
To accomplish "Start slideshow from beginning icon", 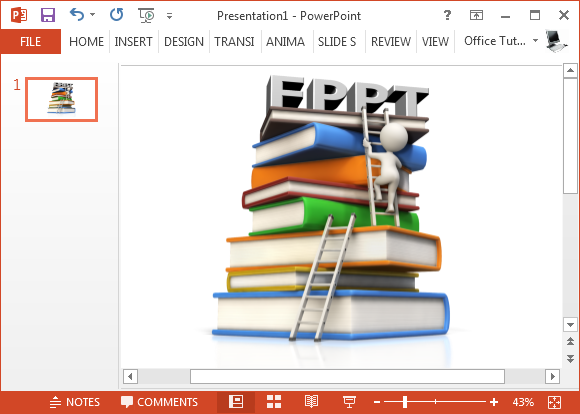I will (x=146, y=15).
